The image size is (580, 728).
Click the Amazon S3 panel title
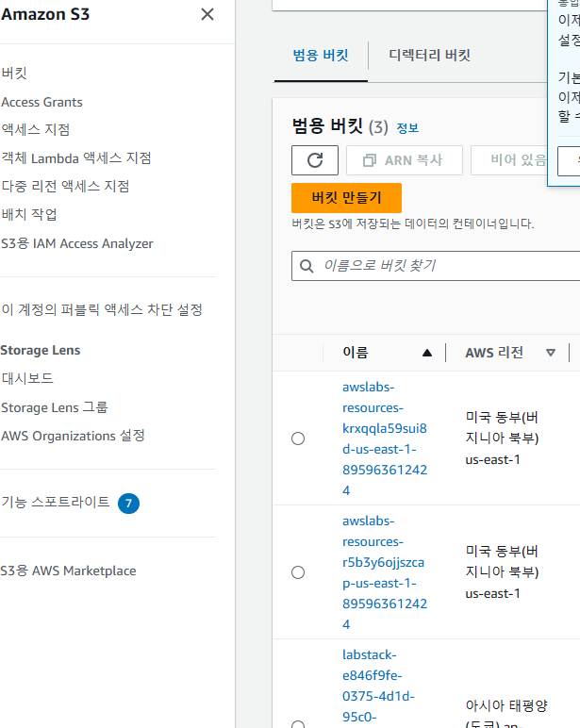click(x=45, y=14)
